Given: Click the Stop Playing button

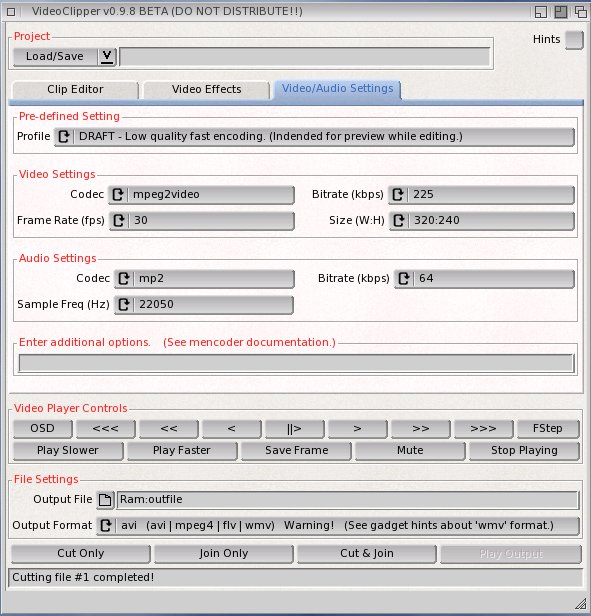Looking at the screenshot, I should point(524,451).
